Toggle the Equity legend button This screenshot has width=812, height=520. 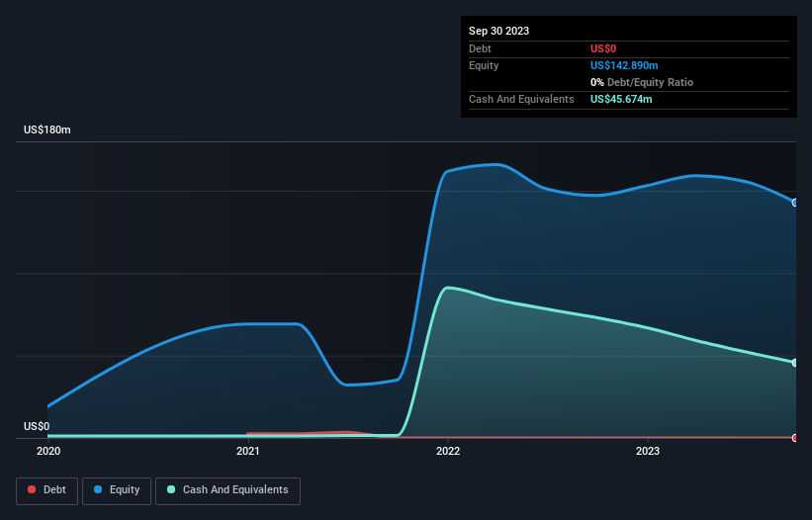coord(117,490)
